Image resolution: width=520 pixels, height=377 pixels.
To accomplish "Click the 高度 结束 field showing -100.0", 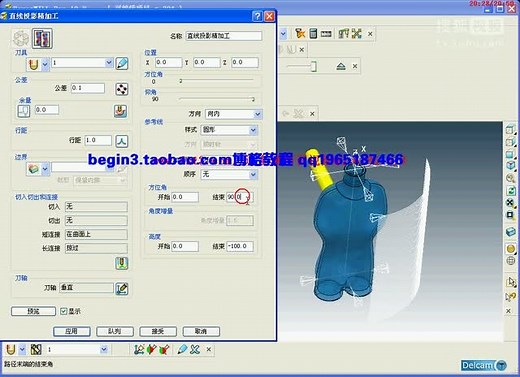I will [240, 246].
